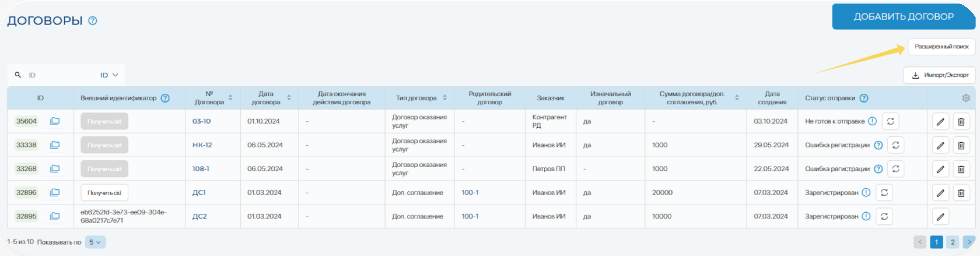
Task: Open table column settings gear
Action: pyautogui.click(x=966, y=98)
